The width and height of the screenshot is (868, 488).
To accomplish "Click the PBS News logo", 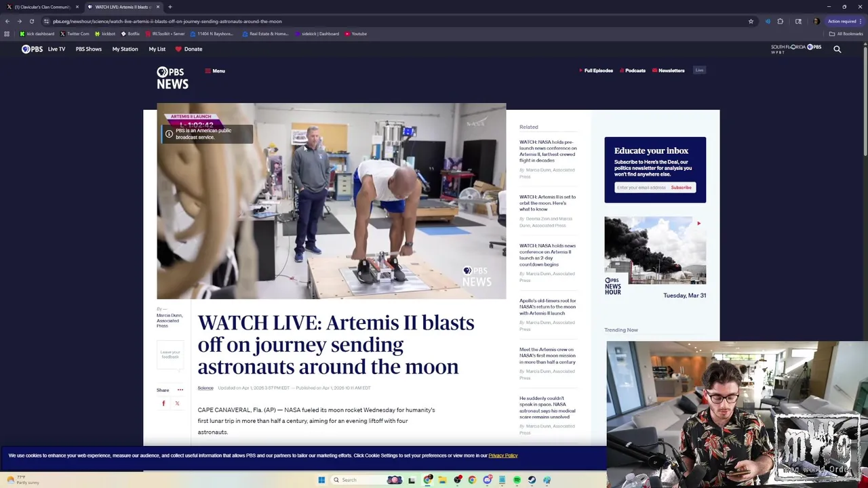I will click(x=172, y=78).
